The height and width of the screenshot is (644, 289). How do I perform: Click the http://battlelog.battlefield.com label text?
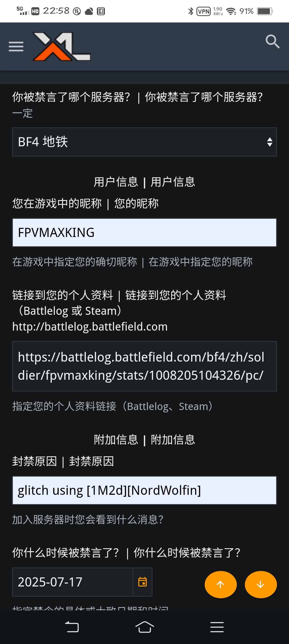click(x=90, y=327)
